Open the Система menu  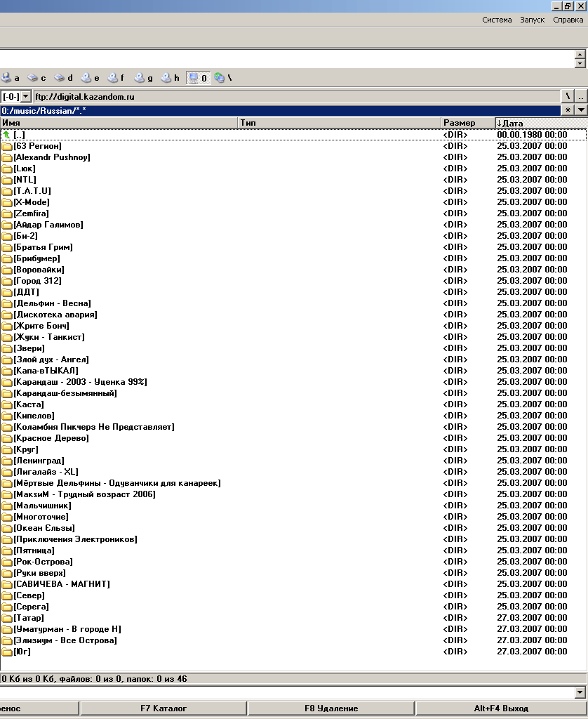(497, 20)
